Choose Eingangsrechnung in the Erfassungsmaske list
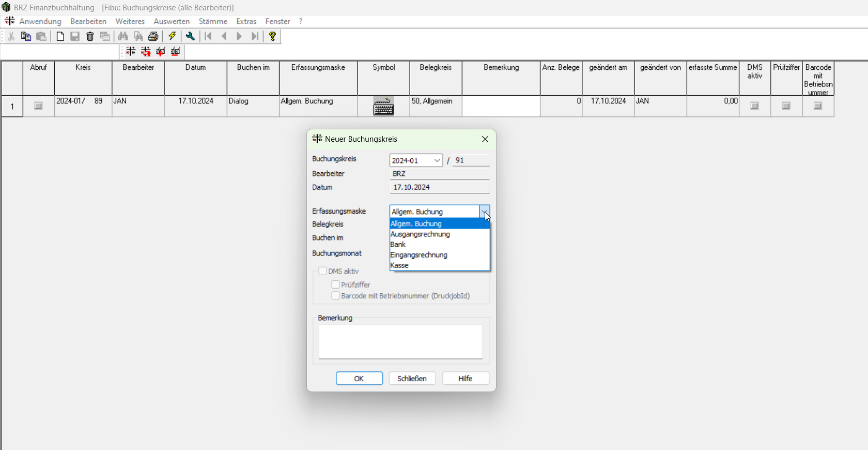The height and width of the screenshot is (450, 868). click(x=440, y=255)
